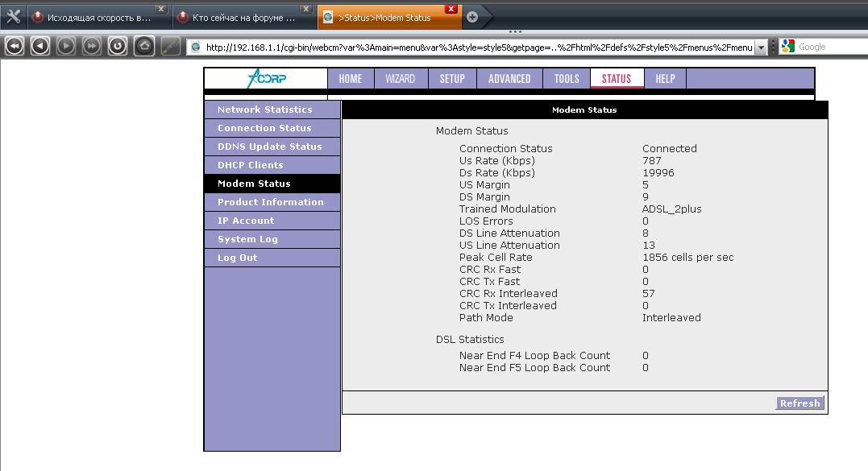
Task: Click the 'Peak Cell Rate' label
Action: 496,258
